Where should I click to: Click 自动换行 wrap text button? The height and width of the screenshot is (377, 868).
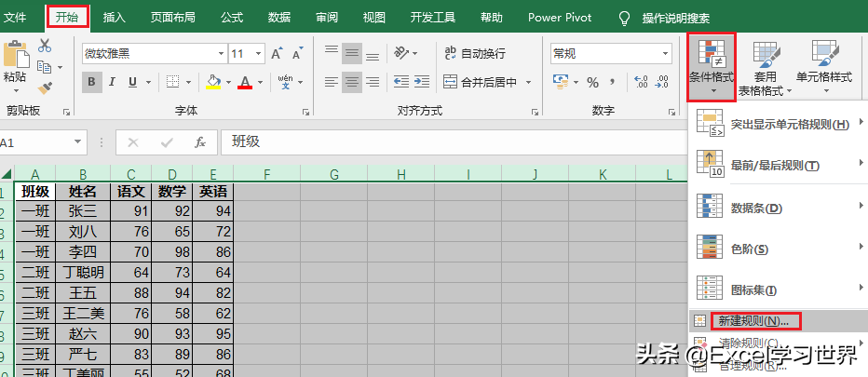475,53
